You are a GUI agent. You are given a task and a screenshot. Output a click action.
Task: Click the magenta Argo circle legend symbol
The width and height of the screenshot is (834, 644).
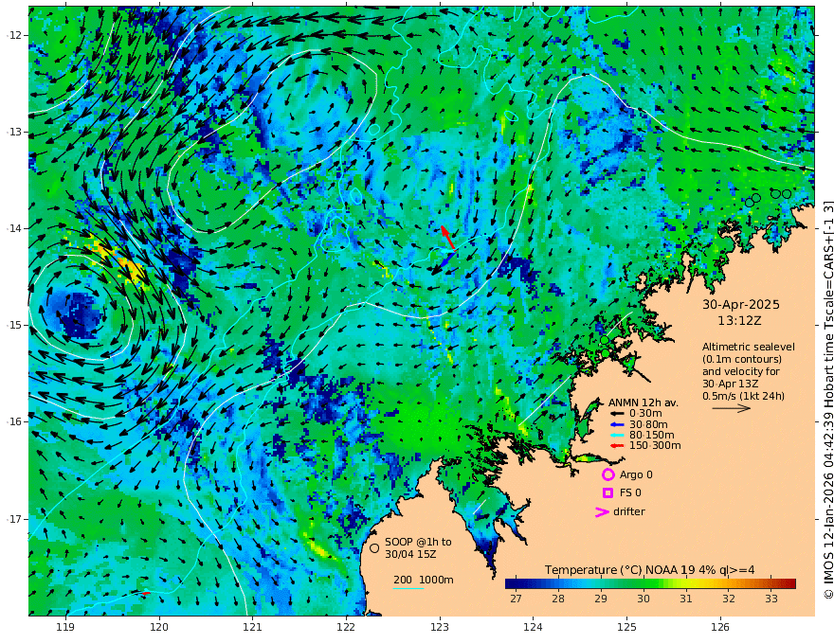point(607,474)
